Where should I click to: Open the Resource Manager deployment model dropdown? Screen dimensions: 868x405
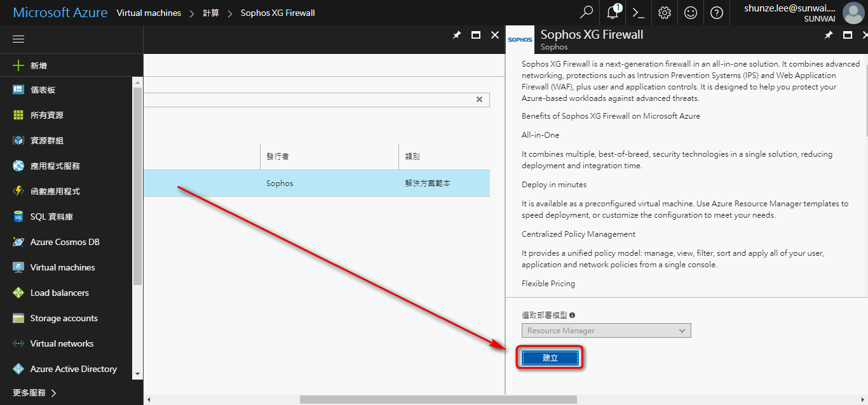click(606, 331)
